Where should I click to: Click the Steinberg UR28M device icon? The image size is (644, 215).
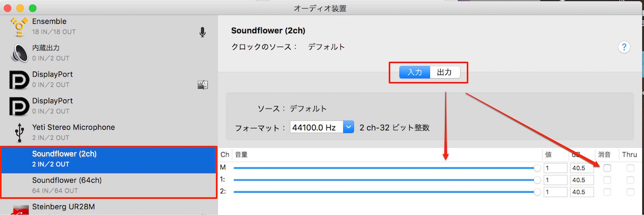click(x=19, y=209)
